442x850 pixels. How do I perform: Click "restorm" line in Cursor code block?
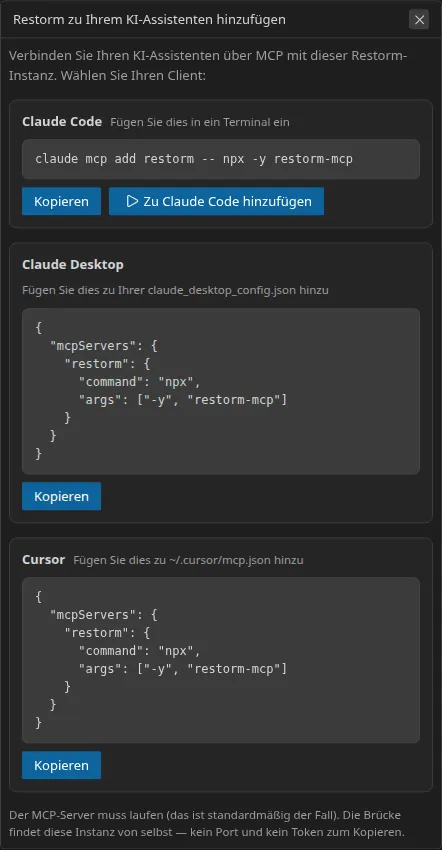pos(107,633)
